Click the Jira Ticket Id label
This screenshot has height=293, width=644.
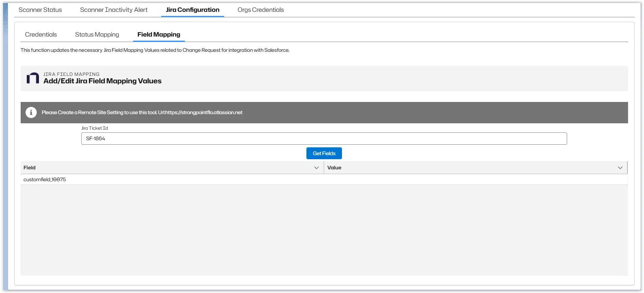coord(94,128)
